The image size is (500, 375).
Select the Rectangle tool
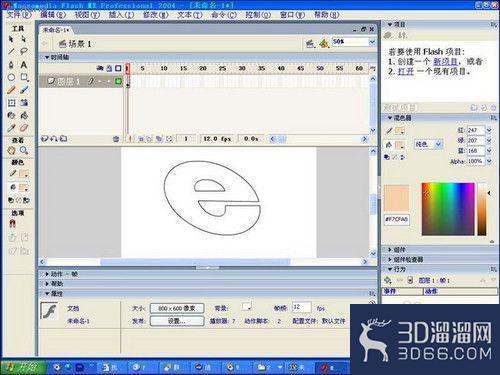[x=24, y=77]
